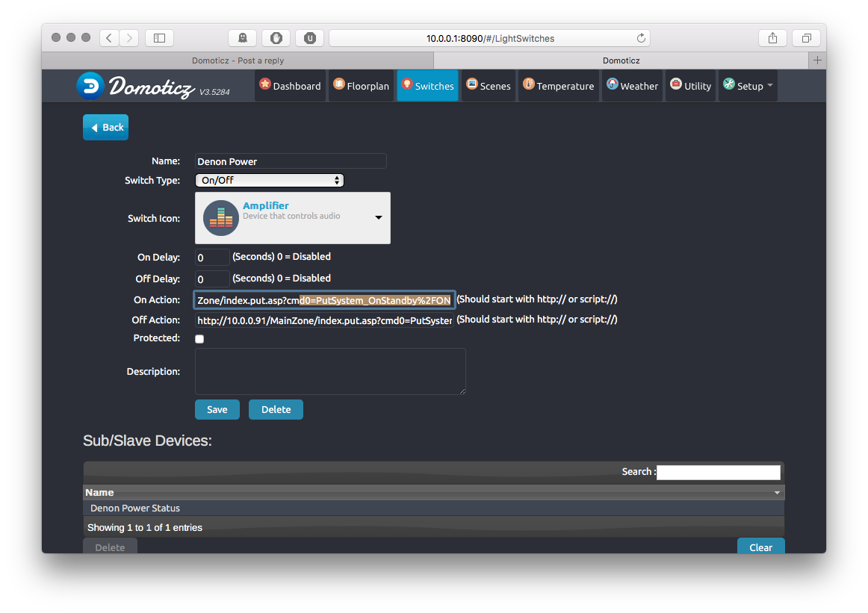Click the Safari address bar

(490, 38)
